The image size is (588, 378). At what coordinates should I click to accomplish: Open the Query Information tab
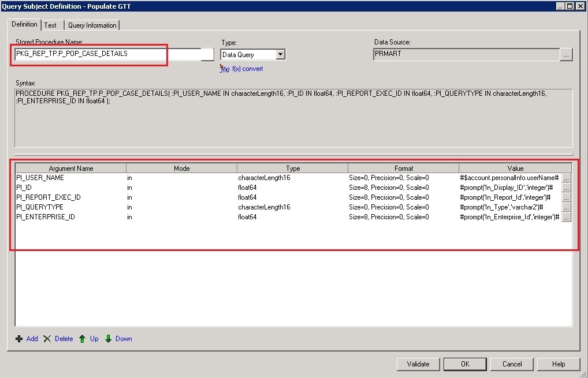point(92,25)
